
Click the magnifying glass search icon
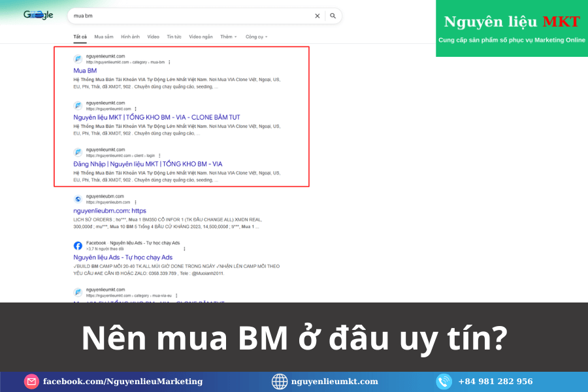(333, 16)
